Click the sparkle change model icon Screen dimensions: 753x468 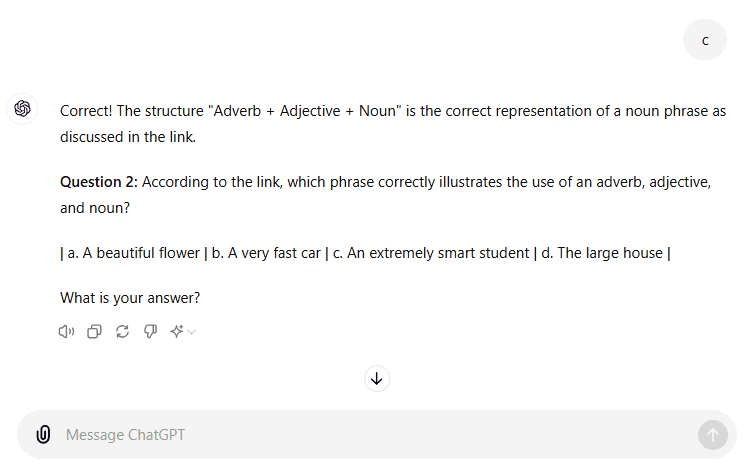(177, 332)
